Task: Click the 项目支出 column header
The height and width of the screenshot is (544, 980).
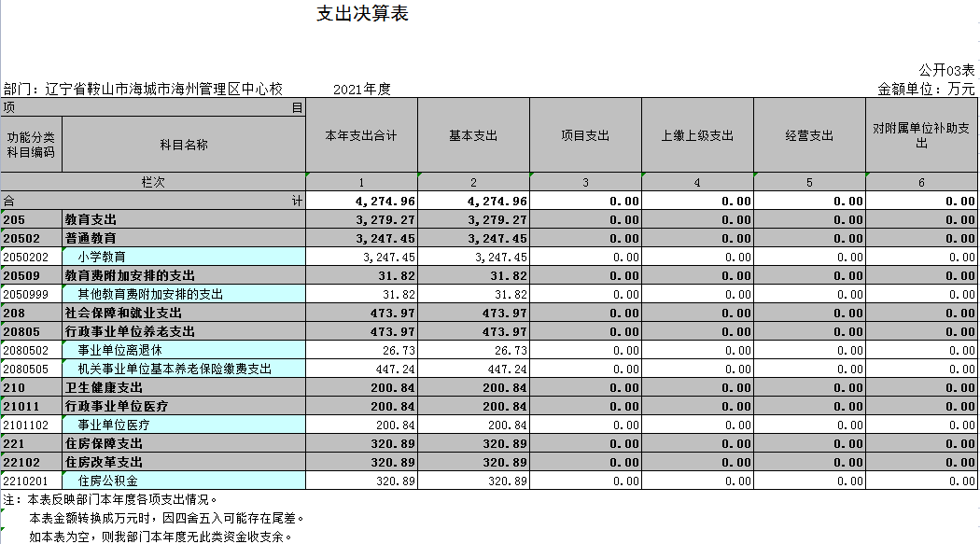Action: pyautogui.click(x=585, y=135)
